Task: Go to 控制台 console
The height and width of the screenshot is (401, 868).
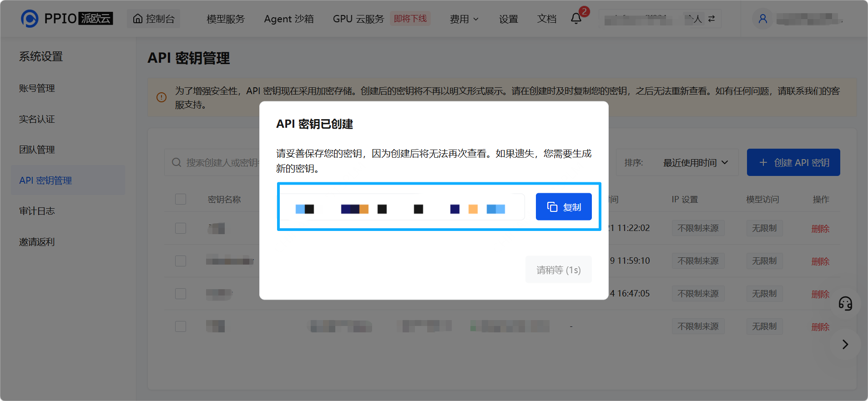Action: pyautogui.click(x=154, y=19)
